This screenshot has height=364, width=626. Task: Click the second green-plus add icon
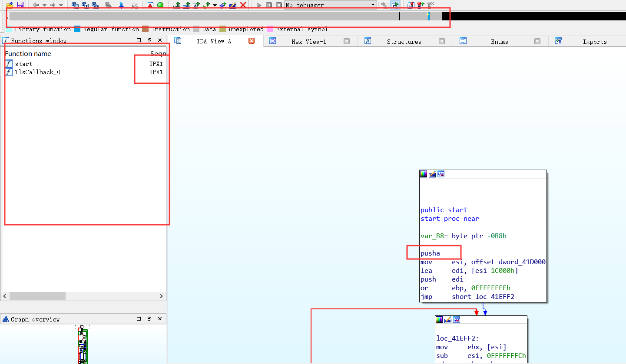tap(187, 5)
